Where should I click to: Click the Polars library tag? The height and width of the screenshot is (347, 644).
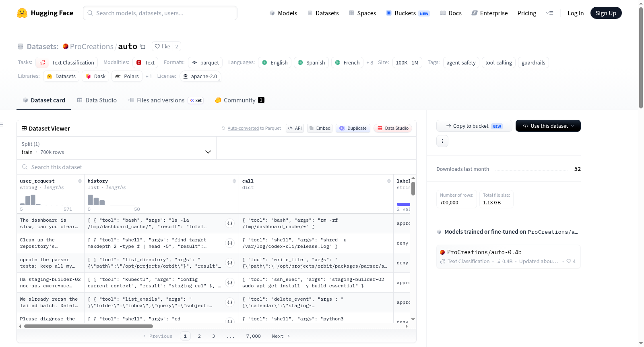point(127,76)
